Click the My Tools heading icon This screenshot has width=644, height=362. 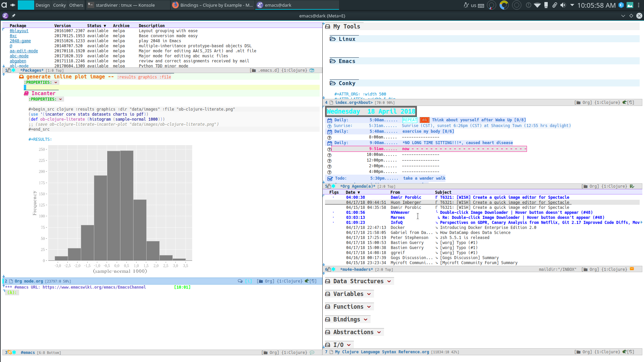coord(328,26)
